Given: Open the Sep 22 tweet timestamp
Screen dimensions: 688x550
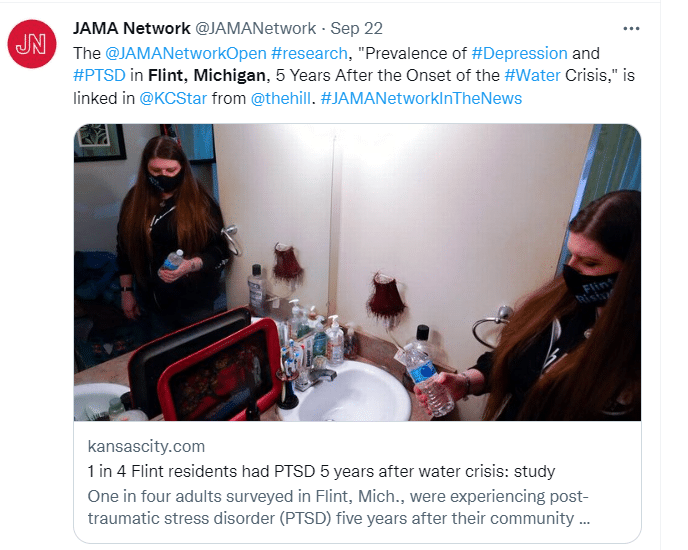Looking at the screenshot, I should [356, 29].
